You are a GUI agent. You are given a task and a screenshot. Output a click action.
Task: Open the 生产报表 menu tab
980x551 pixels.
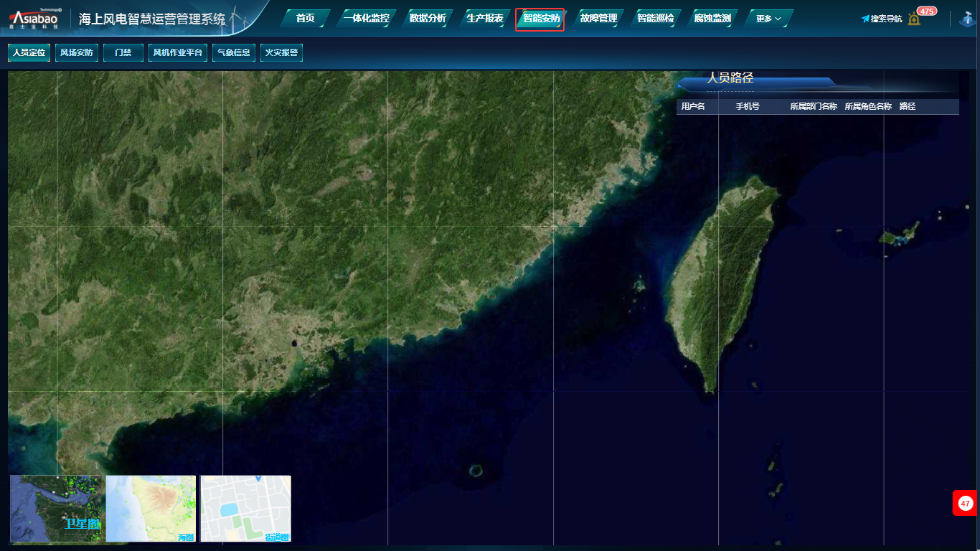click(485, 19)
